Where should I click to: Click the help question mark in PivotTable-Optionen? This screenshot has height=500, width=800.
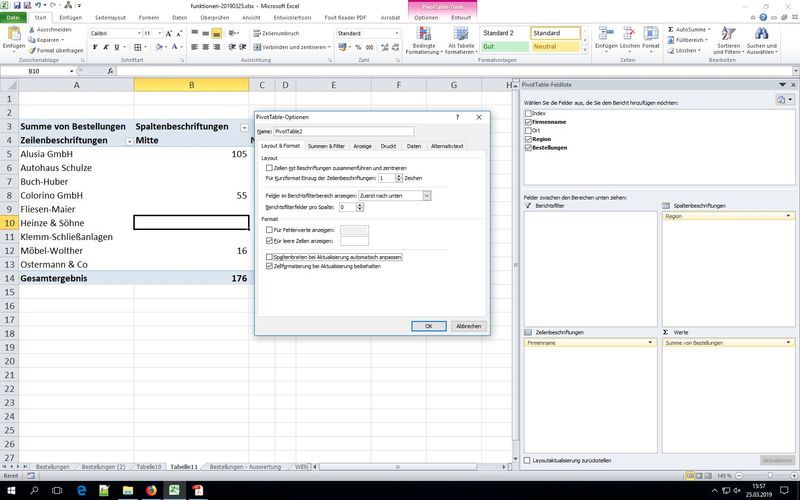coord(456,117)
